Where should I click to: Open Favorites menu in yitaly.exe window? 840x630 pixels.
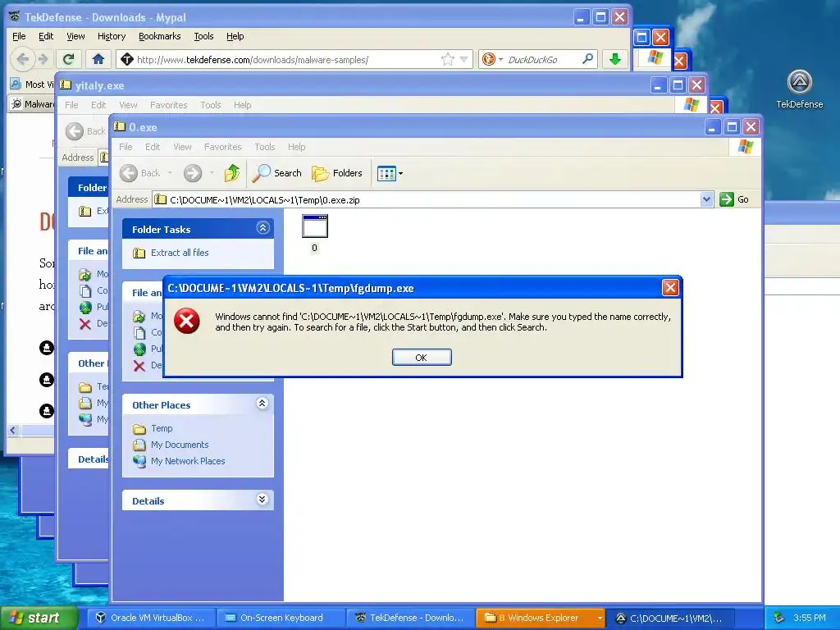[169, 105]
